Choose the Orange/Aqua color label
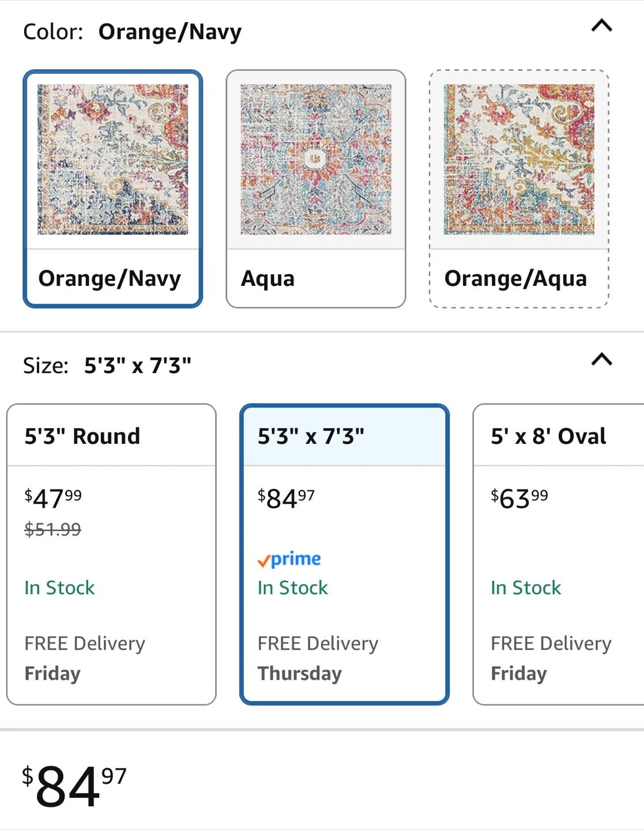This screenshot has height=830, width=644. pos(515,278)
